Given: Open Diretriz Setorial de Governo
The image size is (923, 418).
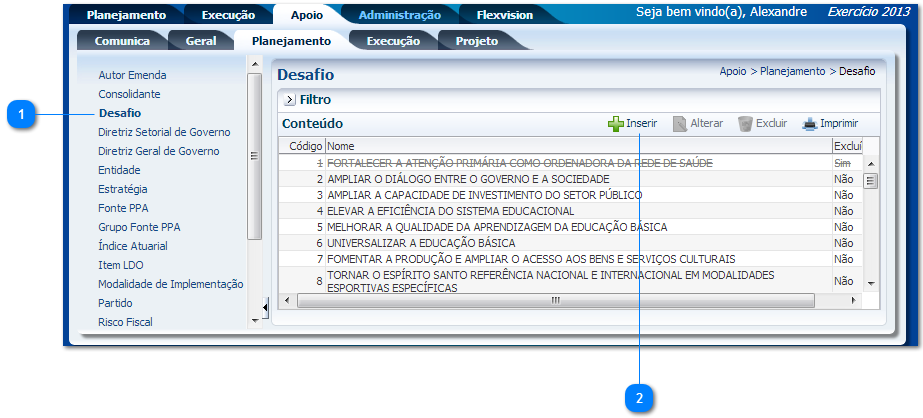Looking at the screenshot, I should click(x=164, y=132).
